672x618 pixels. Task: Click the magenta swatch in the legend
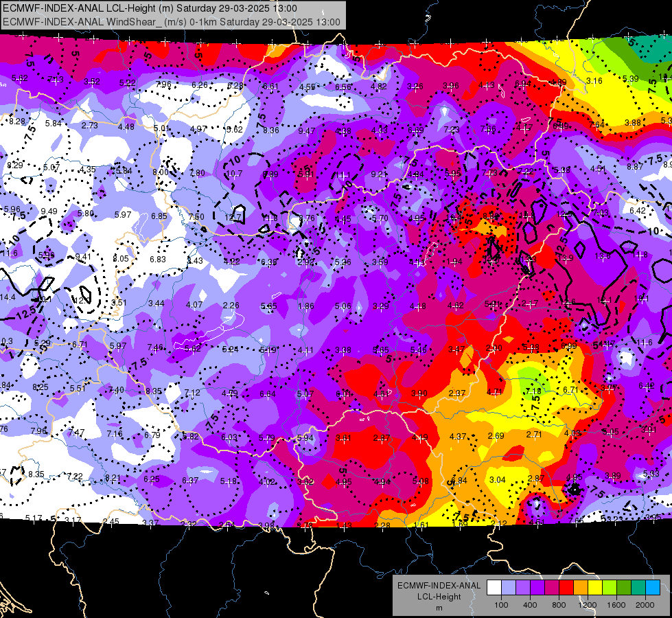click(x=552, y=588)
